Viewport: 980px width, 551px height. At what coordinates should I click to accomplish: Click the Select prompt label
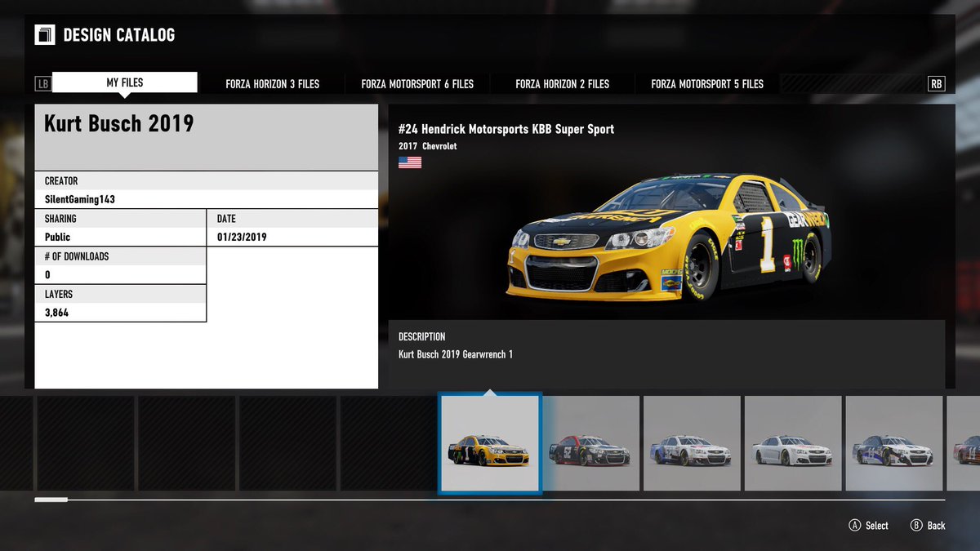point(877,526)
